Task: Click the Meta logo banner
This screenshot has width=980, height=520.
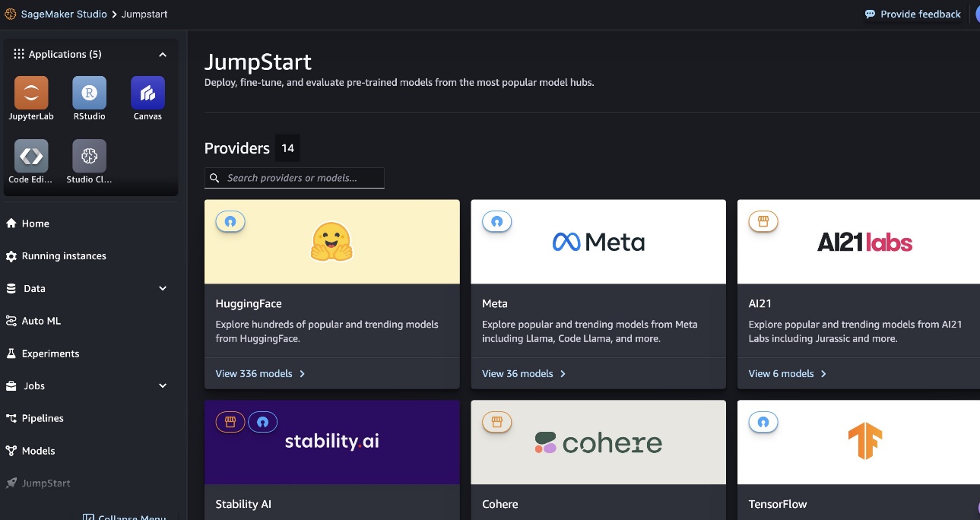Action: point(598,242)
